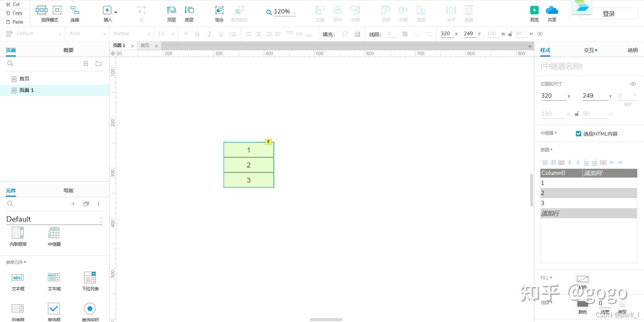Click the 顶层 bring-to-front icon
This screenshot has height=322, width=644.
(x=171, y=10)
